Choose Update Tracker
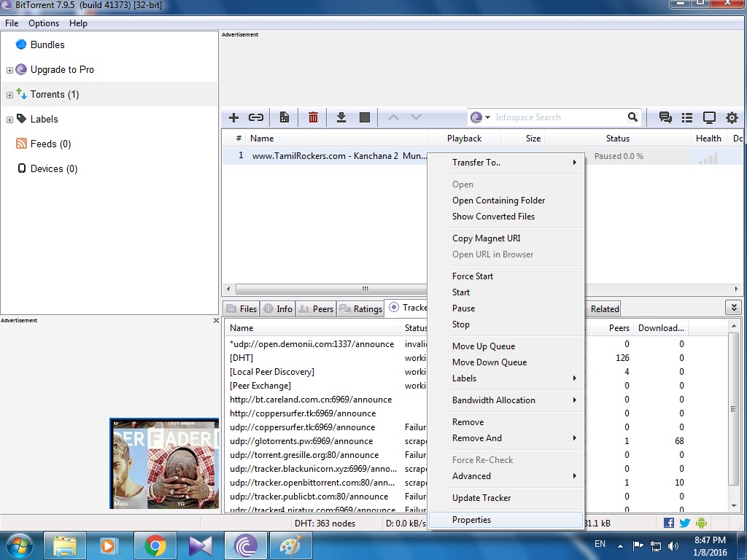This screenshot has width=747, height=560. coord(506,497)
